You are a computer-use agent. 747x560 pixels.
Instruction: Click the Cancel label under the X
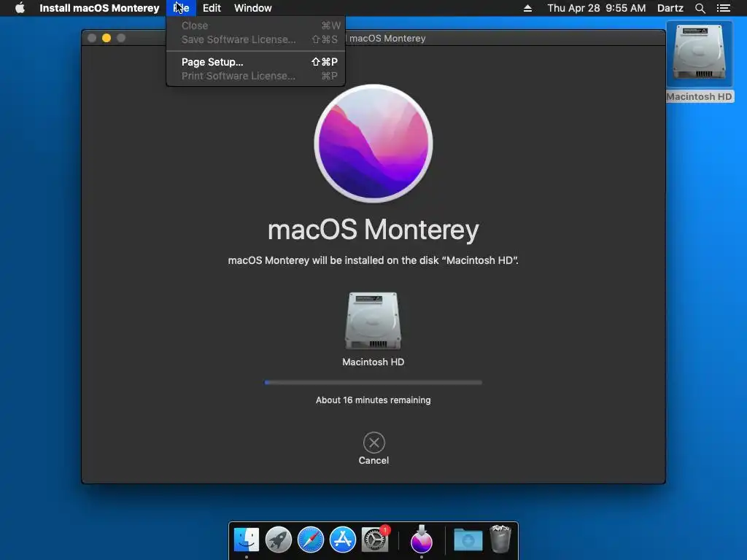click(x=374, y=461)
